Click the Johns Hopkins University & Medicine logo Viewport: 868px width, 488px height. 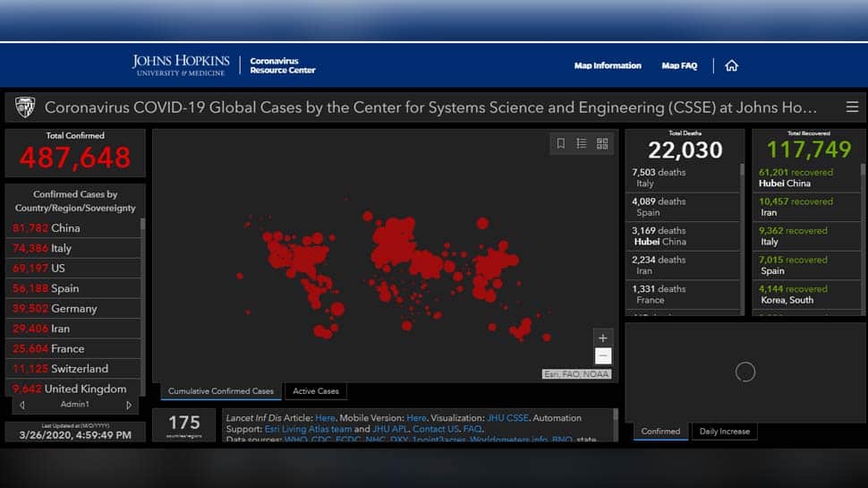click(x=181, y=65)
